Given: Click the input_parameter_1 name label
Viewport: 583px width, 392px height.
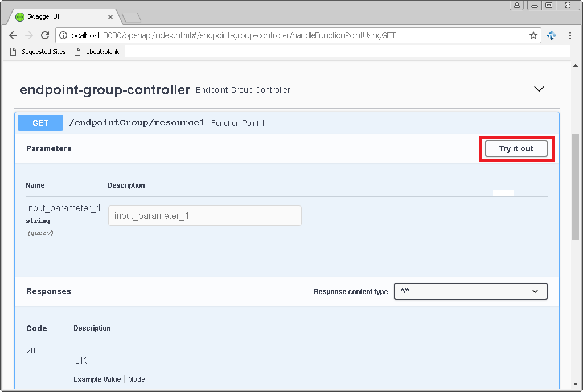Looking at the screenshot, I should pyautogui.click(x=63, y=208).
